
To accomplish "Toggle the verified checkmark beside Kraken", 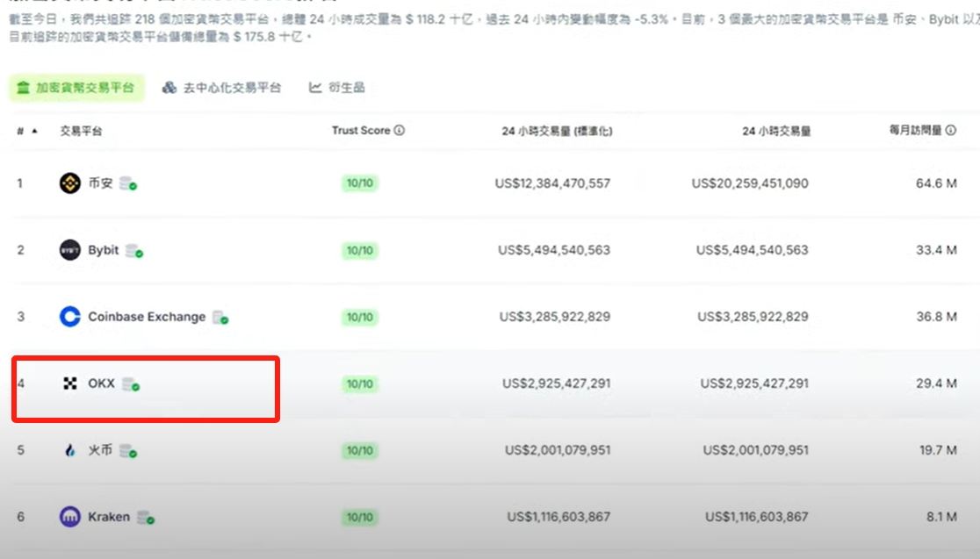I will tap(152, 520).
